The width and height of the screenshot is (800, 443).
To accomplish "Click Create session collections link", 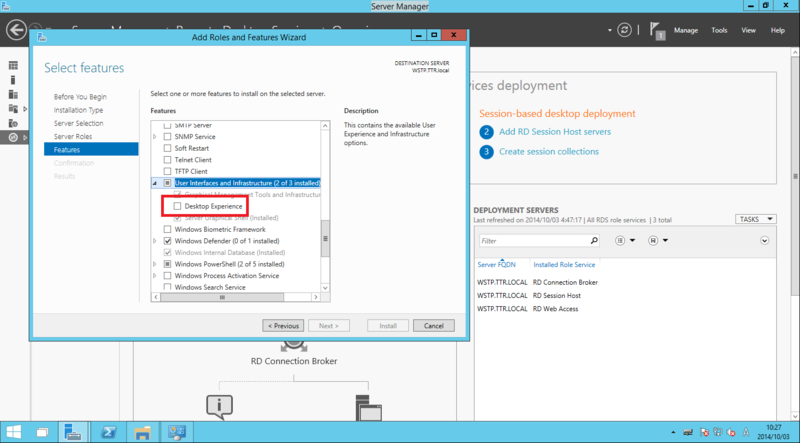I will tap(549, 152).
